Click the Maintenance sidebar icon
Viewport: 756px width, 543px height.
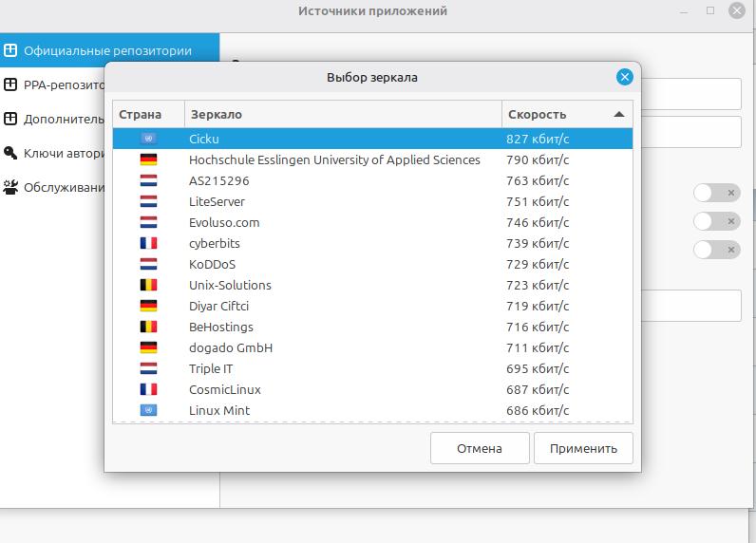pyautogui.click(x=11, y=187)
